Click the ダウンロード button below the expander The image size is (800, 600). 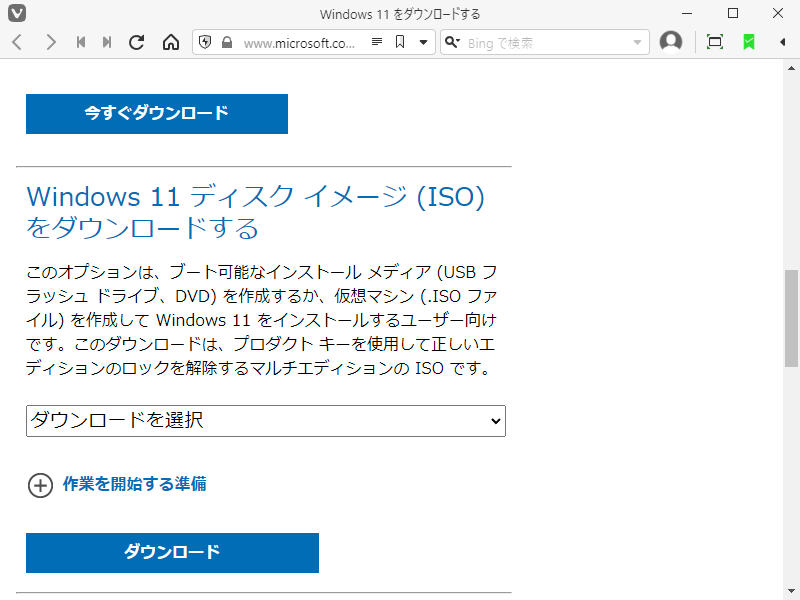click(172, 553)
